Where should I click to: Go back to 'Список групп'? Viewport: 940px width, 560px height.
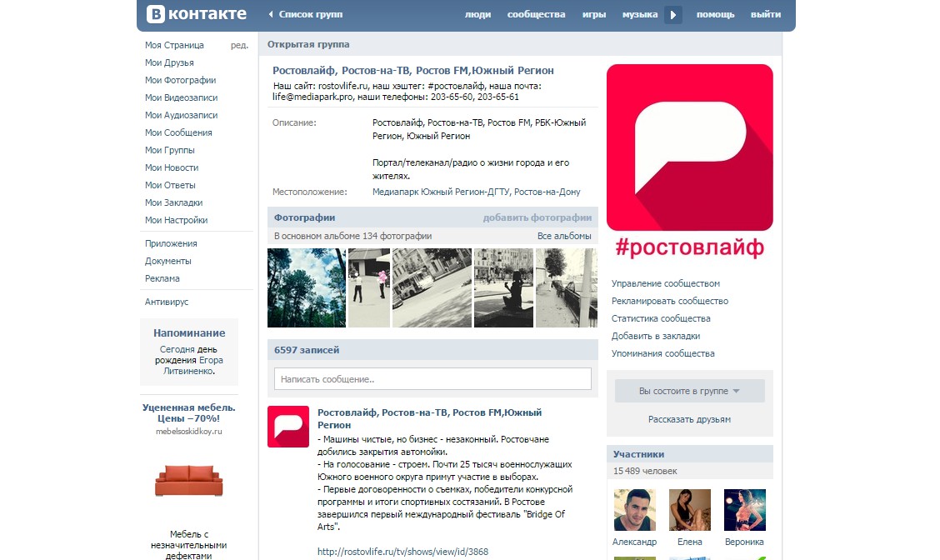coord(311,14)
